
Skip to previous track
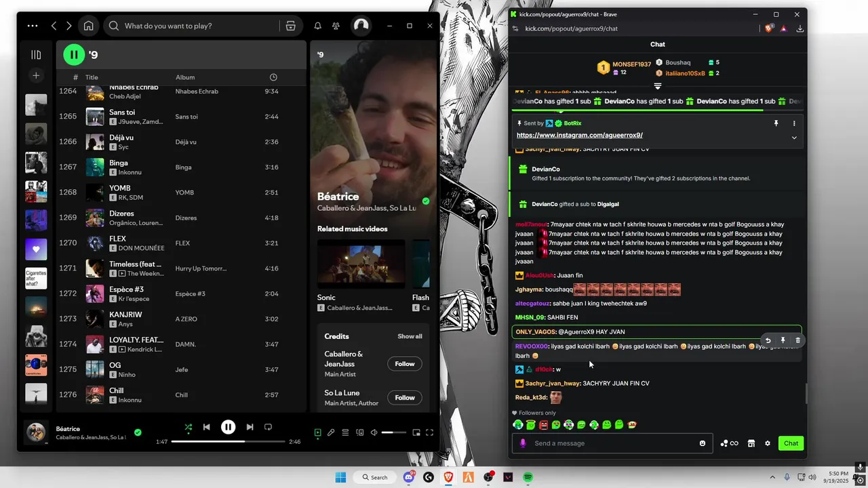point(207,427)
